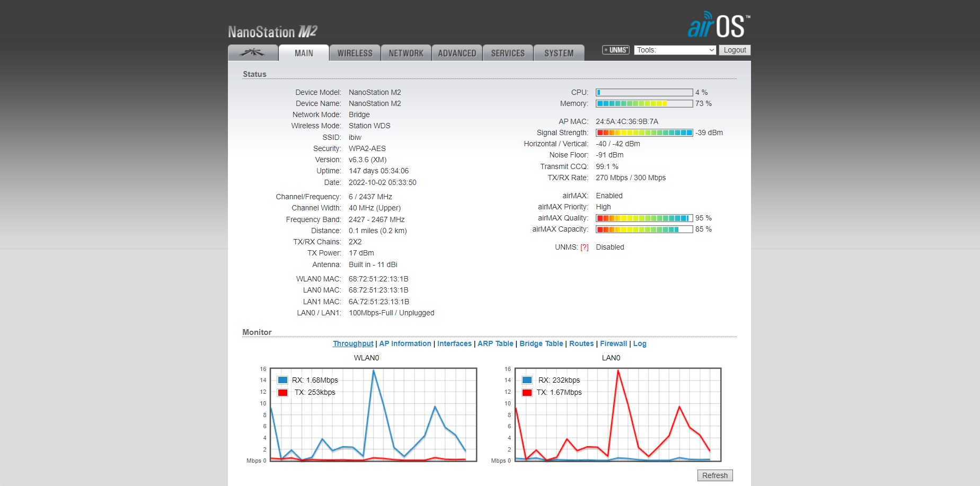Open the Throughput monitor link
Viewport: 980px width, 486px height.
click(353, 343)
